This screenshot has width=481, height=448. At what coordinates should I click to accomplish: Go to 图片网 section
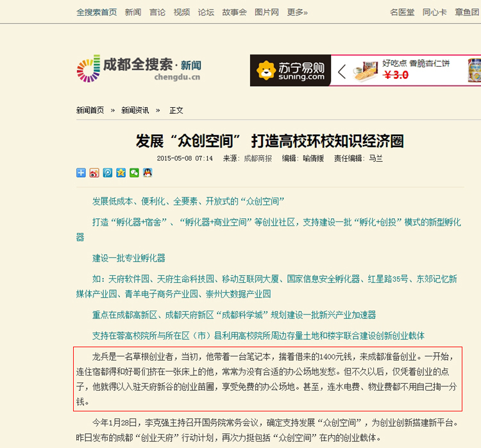(266, 12)
